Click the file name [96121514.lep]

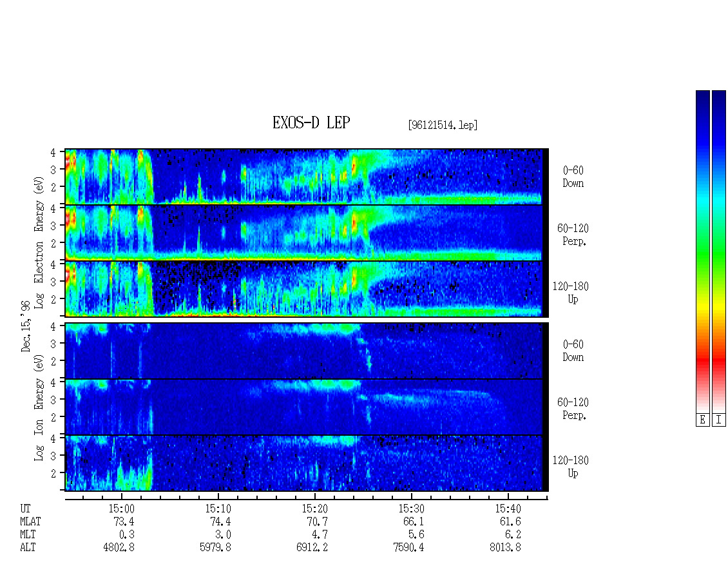tap(443, 125)
